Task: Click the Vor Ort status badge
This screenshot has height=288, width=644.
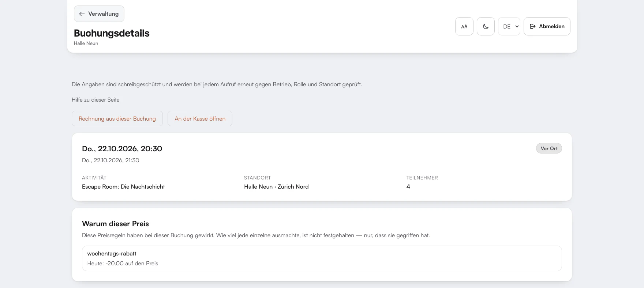Action: coord(549,148)
